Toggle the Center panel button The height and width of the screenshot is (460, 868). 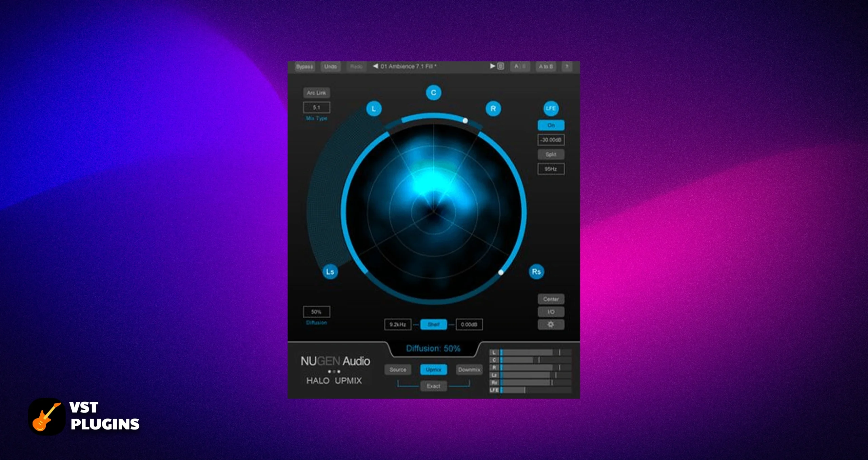pyautogui.click(x=551, y=299)
